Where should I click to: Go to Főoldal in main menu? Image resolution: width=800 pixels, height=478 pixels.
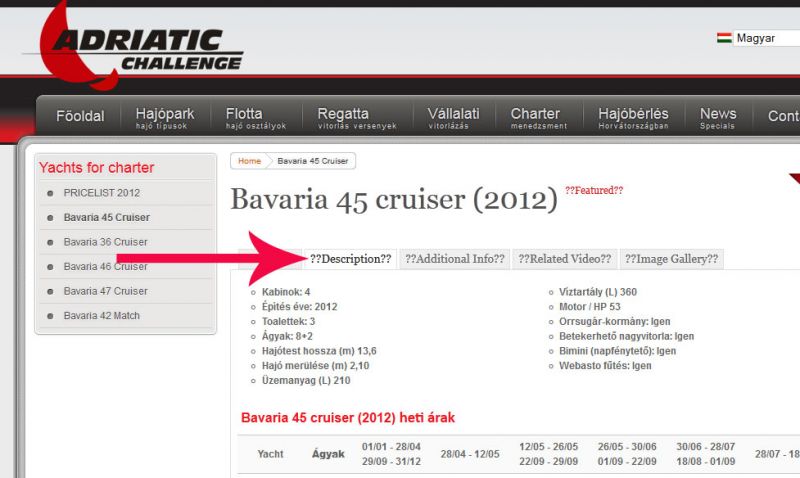80,116
